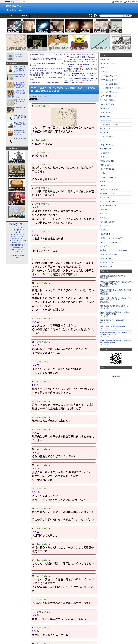This screenshot has height=644, width=138.
Task: Open the 第二次世界大戦 battleship popular article thumbnail
Action: pos(17,157)
